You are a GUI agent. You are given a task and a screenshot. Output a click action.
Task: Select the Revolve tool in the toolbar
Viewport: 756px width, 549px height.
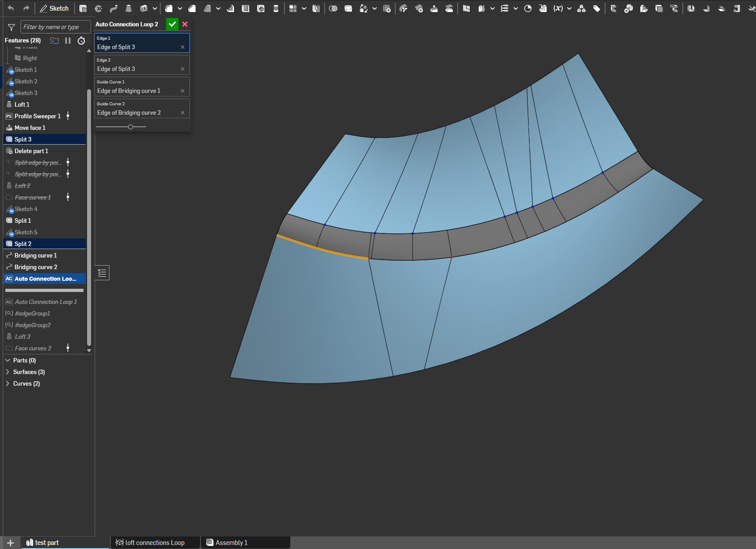pyautogui.click(x=98, y=8)
